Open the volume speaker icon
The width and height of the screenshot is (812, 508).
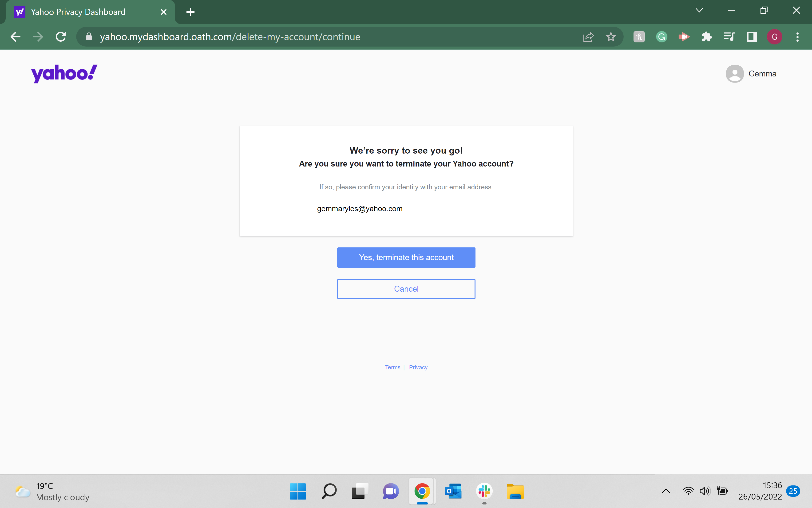tap(705, 491)
